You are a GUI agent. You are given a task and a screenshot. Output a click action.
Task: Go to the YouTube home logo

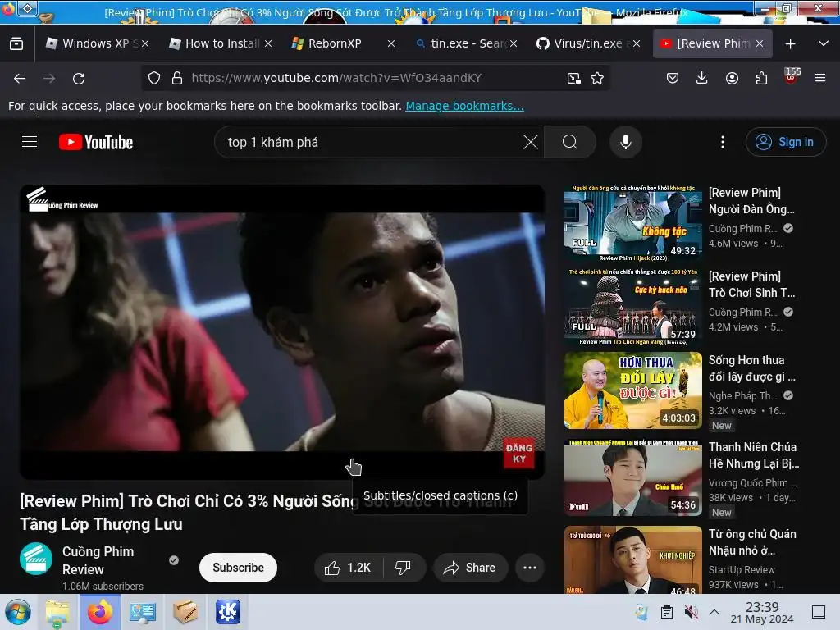96,142
